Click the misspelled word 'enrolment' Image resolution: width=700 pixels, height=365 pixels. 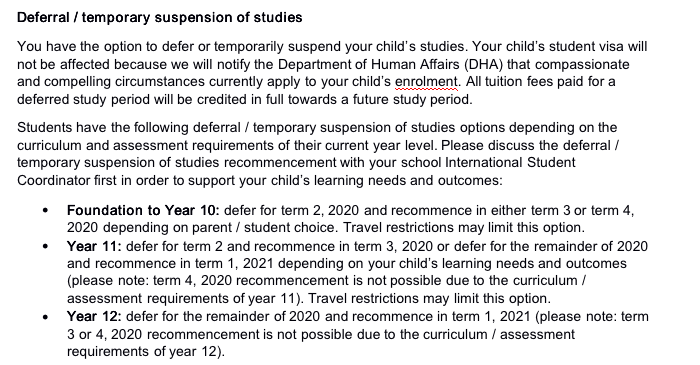pos(426,82)
